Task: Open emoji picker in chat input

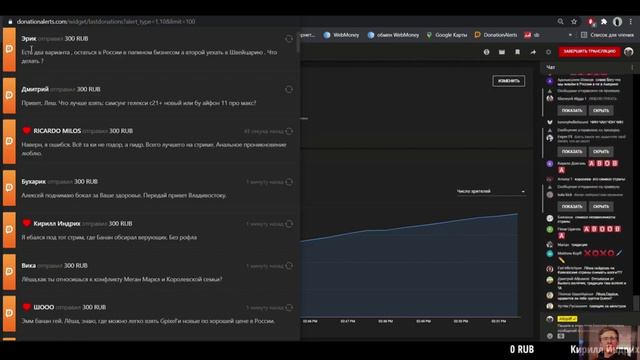Action: [550, 336]
